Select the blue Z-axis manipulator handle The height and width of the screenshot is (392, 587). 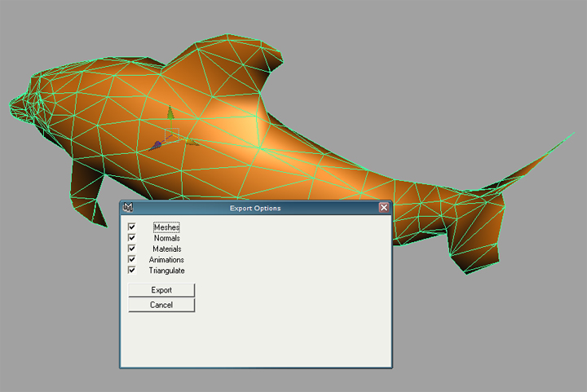click(157, 145)
